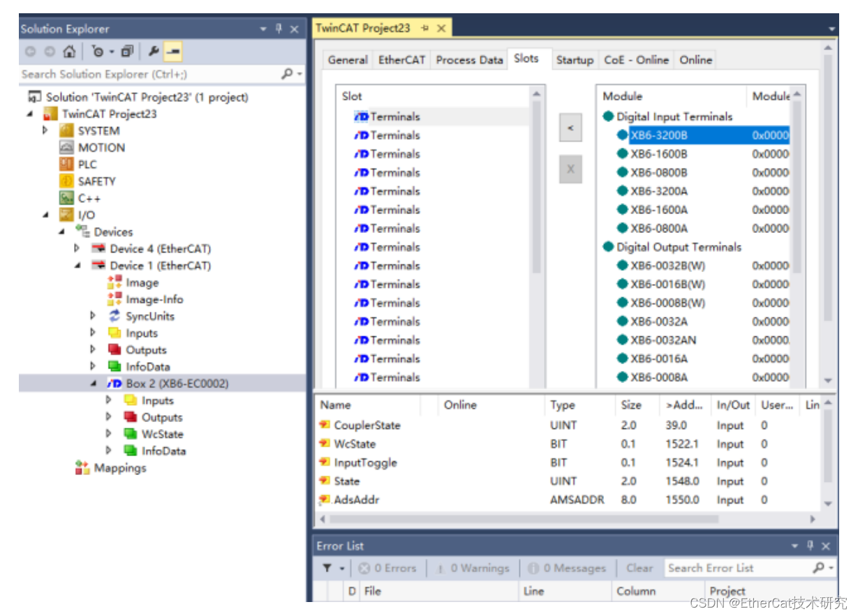This screenshot has height=616, width=858.
Task: Open the Error List filter dropdown arrow
Action: 341,569
